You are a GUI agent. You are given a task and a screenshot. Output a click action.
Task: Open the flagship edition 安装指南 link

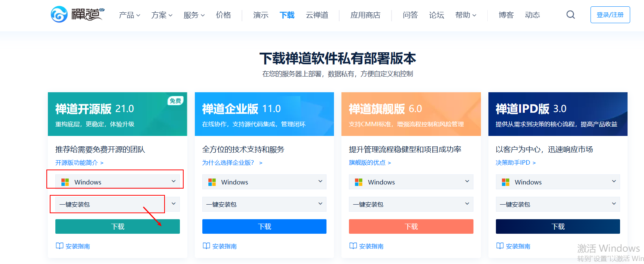(371, 246)
